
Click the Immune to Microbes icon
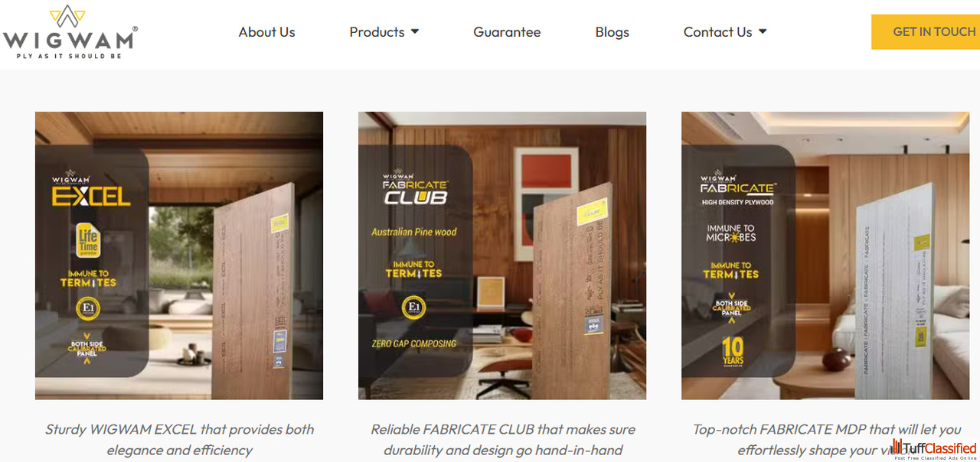730,233
